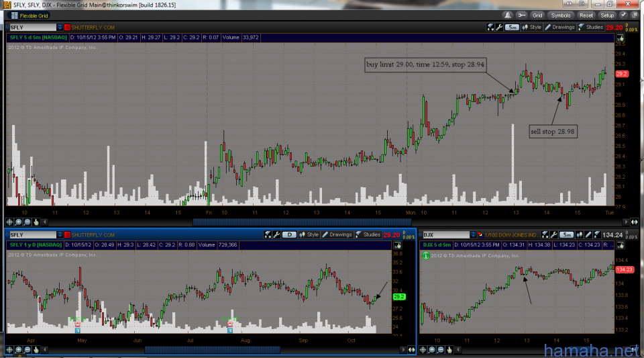
Task: Open the link/share icon next to bell
Action: click(x=520, y=15)
